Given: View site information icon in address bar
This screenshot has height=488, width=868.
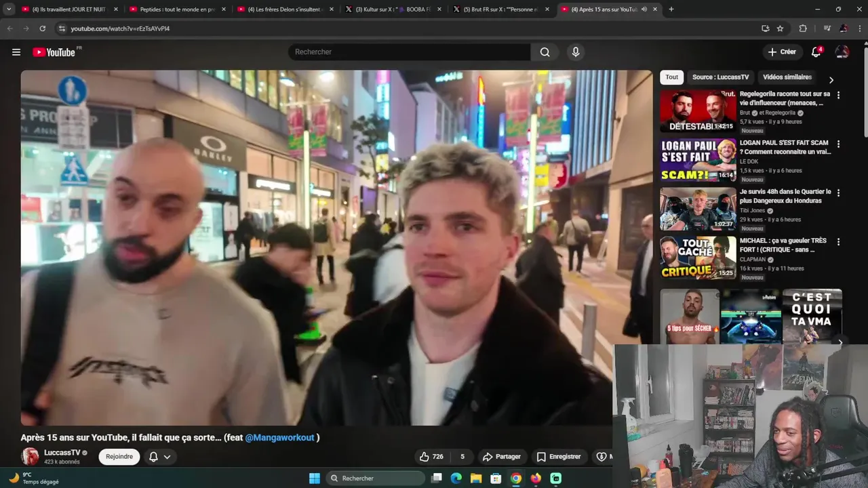Looking at the screenshot, I should 62,28.
